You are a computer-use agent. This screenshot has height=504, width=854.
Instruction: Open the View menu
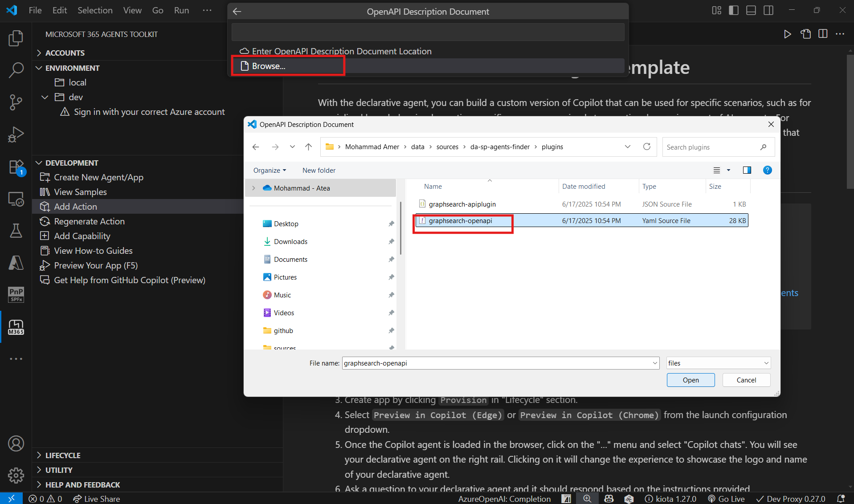pyautogui.click(x=132, y=10)
